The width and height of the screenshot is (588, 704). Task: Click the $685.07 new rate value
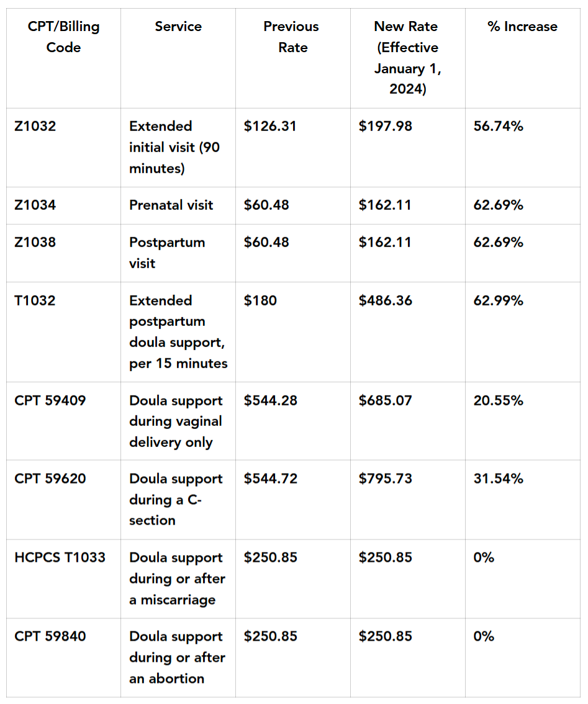click(386, 400)
